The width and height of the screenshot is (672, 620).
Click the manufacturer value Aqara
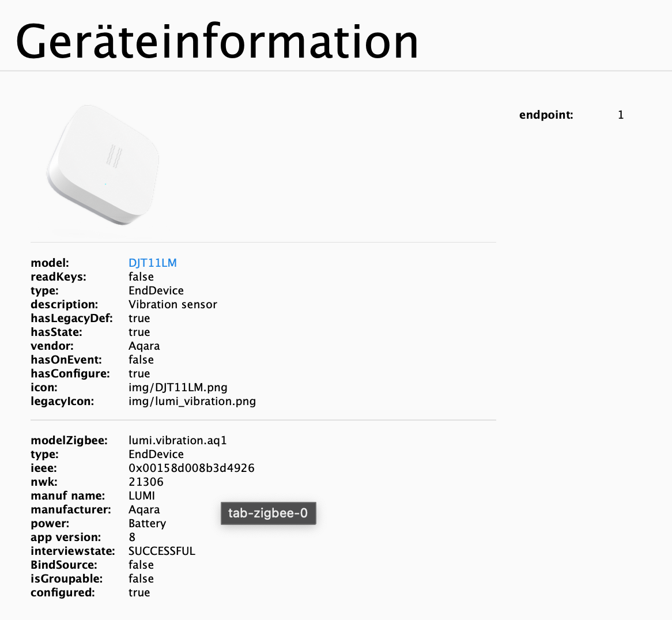144,509
